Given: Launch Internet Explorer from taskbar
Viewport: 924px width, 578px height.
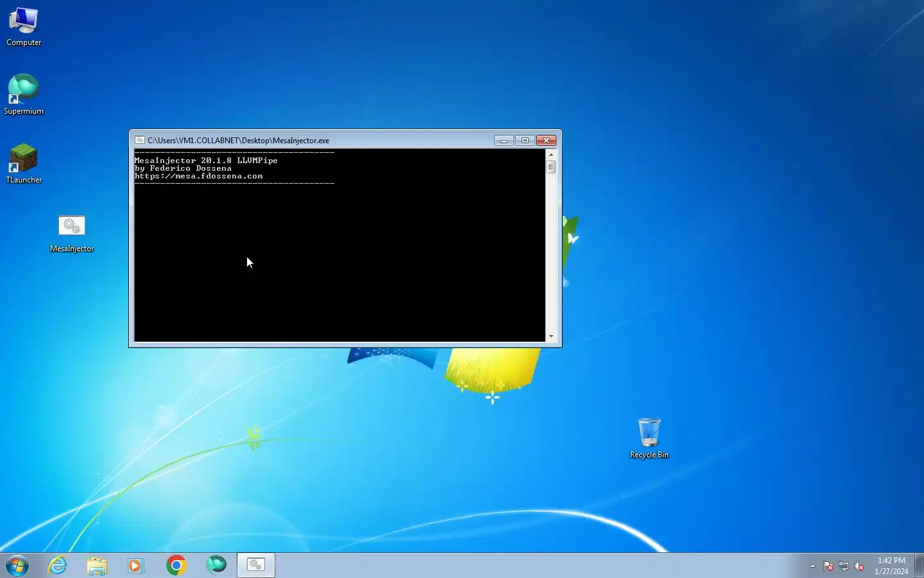Looking at the screenshot, I should (x=58, y=565).
